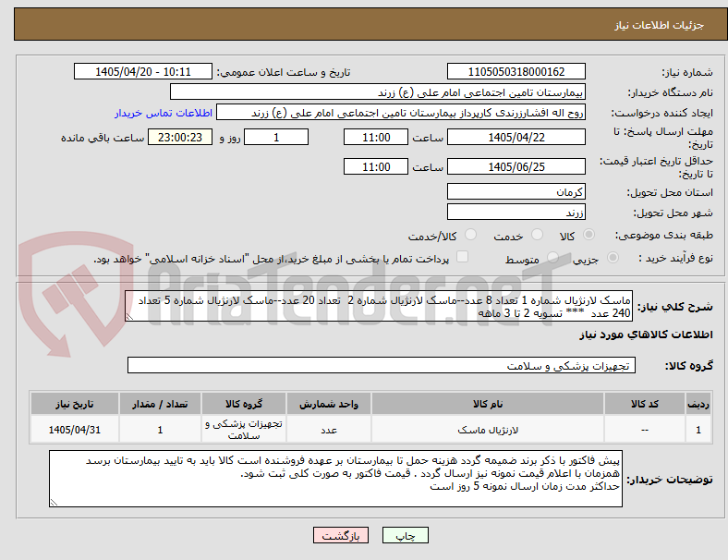Viewport: 728px width, 560px height.
Task: Click the resize handle of buyer notes textarea
Action: coord(54,503)
